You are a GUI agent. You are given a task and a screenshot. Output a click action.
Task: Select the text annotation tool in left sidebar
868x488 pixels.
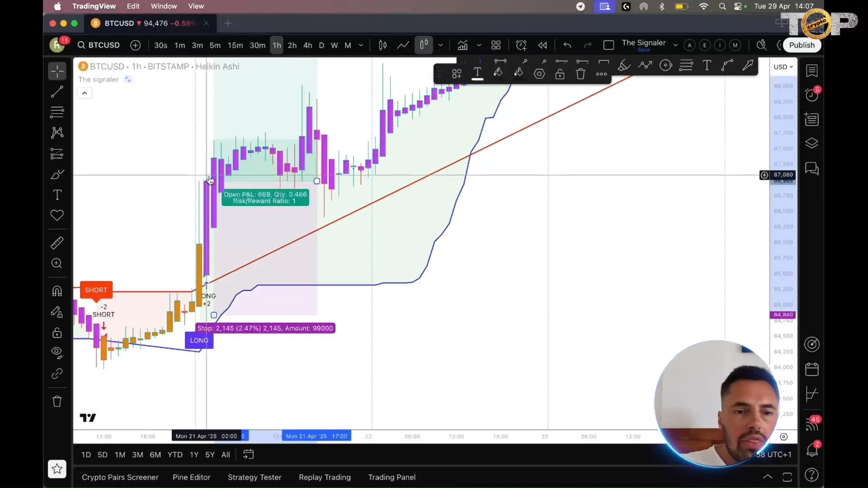point(57,195)
